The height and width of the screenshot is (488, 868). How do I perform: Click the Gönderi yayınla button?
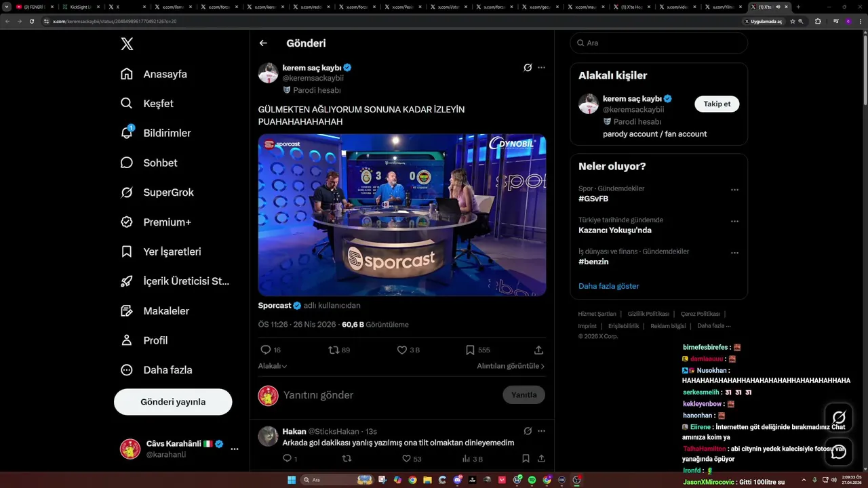(x=173, y=402)
